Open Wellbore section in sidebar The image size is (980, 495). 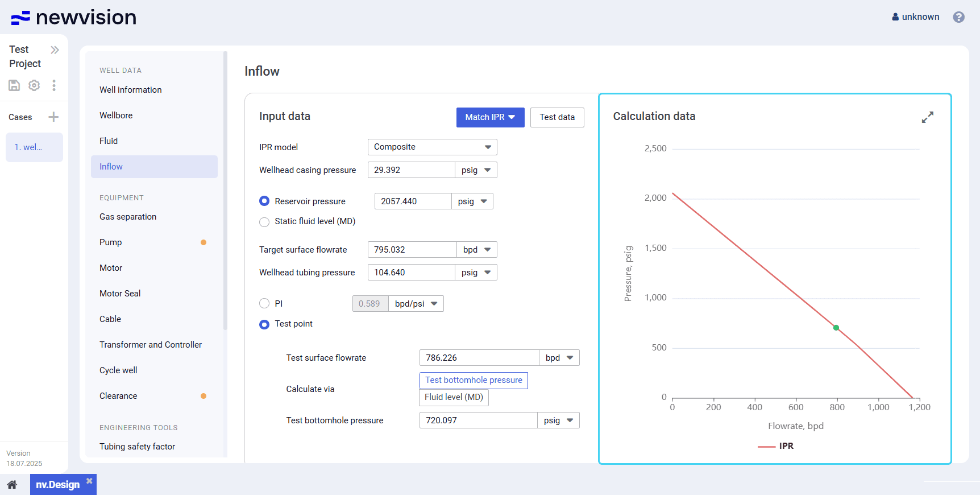(x=116, y=115)
